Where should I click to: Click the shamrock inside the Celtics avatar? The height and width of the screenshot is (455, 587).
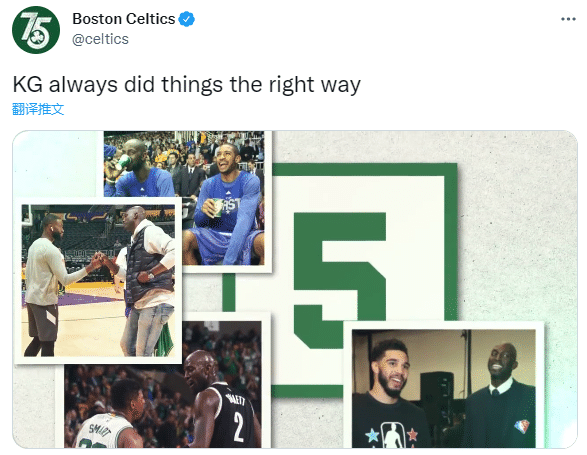pos(37,38)
